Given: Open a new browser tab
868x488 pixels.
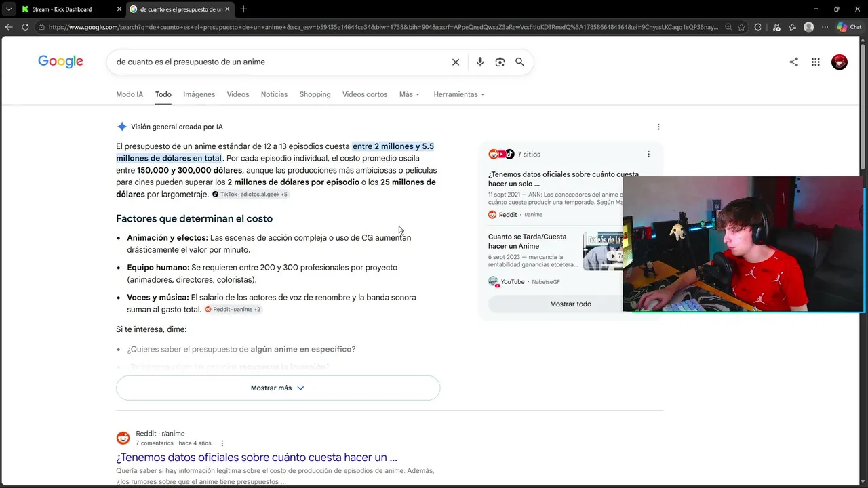Looking at the screenshot, I should pyautogui.click(x=243, y=9).
